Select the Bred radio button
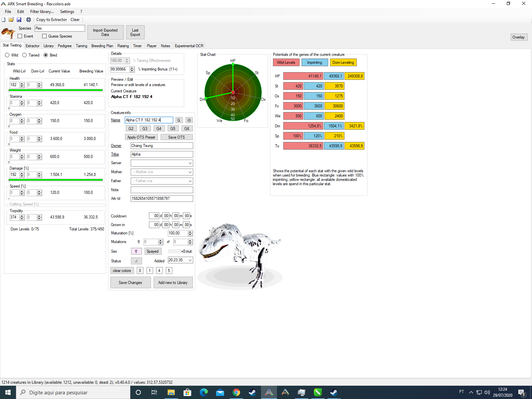The height and width of the screenshot is (399, 532). tap(46, 55)
